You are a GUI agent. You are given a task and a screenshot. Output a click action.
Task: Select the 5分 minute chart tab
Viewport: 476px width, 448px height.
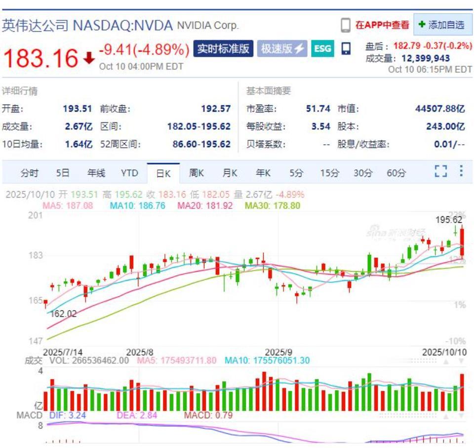(296, 173)
